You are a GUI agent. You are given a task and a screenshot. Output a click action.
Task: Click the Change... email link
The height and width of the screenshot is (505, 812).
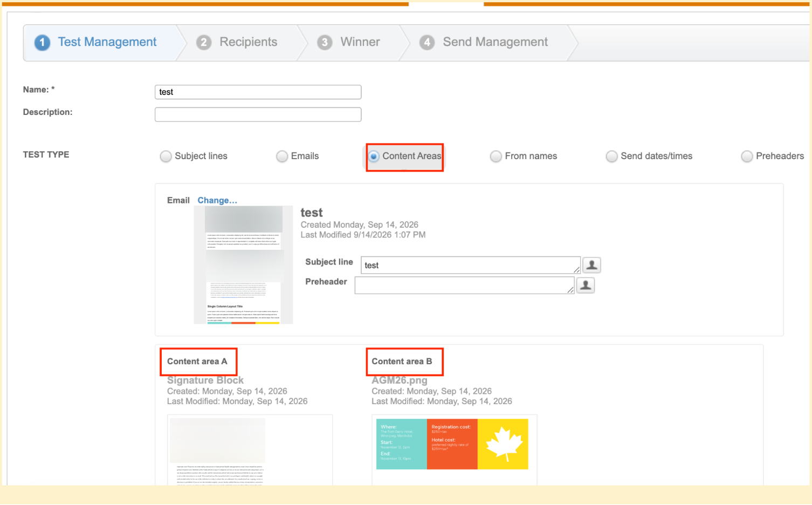pos(217,200)
